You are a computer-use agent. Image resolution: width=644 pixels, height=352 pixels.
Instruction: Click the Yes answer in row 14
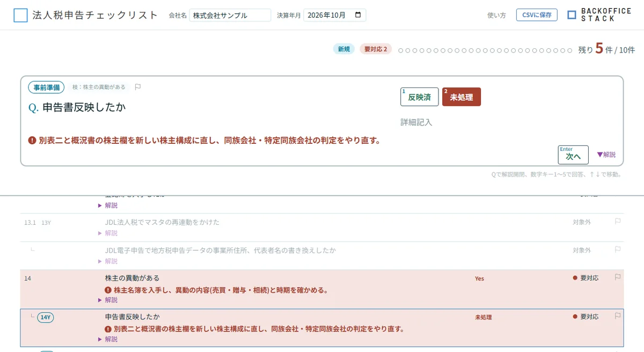pyautogui.click(x=479, y=278)
